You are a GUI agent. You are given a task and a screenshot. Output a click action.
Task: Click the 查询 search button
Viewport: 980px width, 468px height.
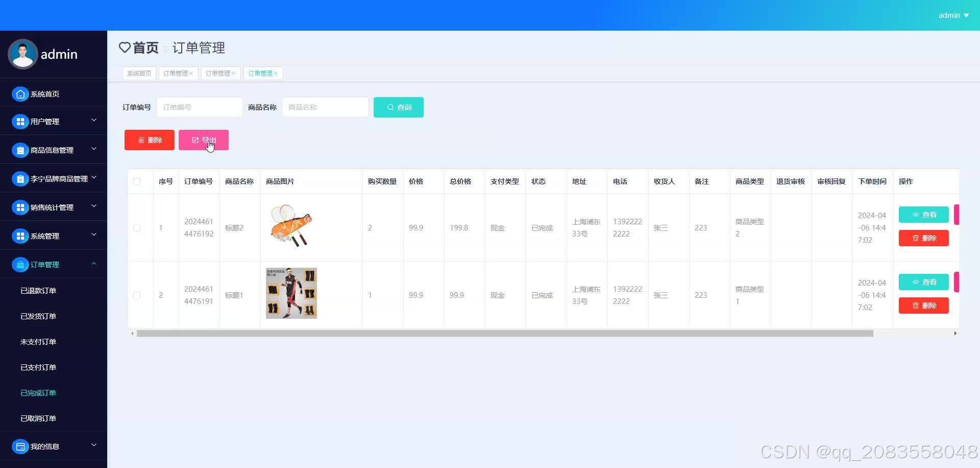(399, 107)
